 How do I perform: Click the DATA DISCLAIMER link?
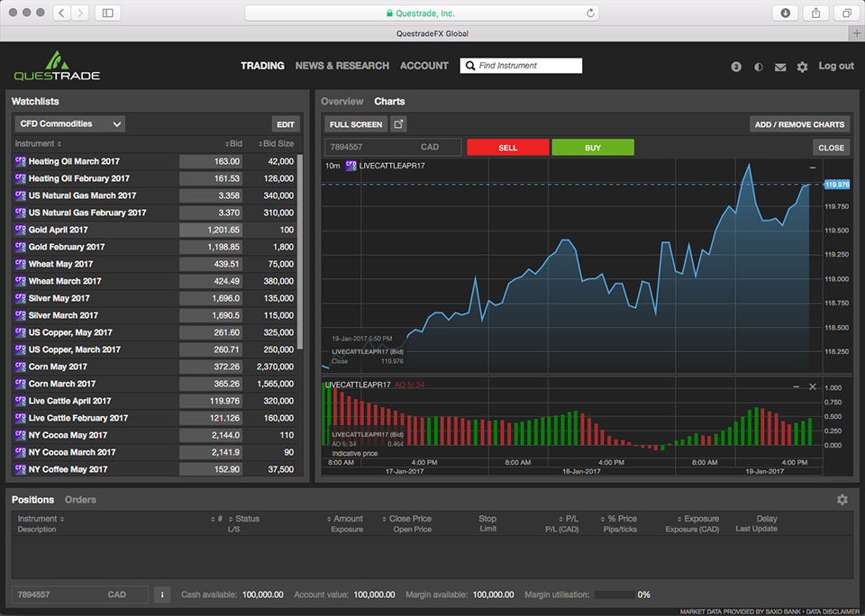[x=833, y=611]
